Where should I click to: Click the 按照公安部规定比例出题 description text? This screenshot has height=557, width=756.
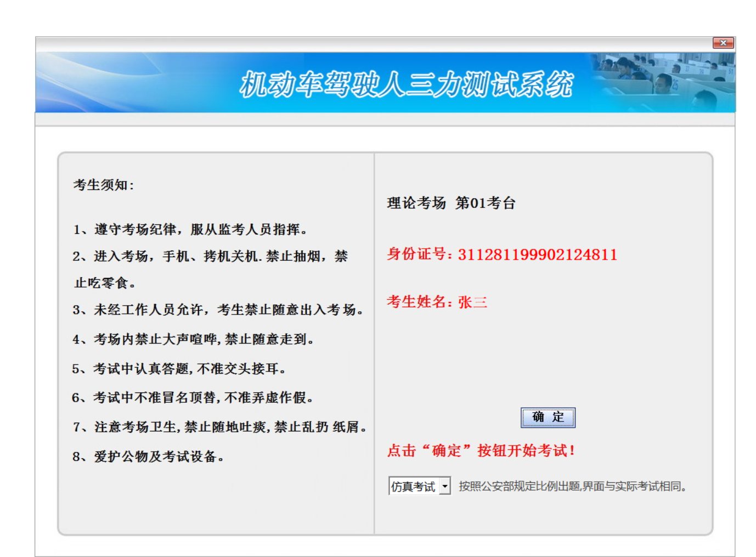[573, 486]
